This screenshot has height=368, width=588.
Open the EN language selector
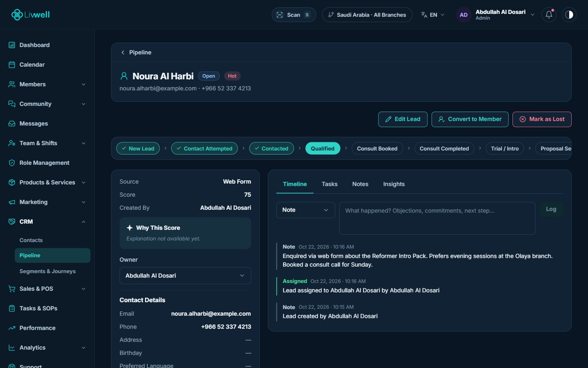pyautogui.click(x=433, y=15)
